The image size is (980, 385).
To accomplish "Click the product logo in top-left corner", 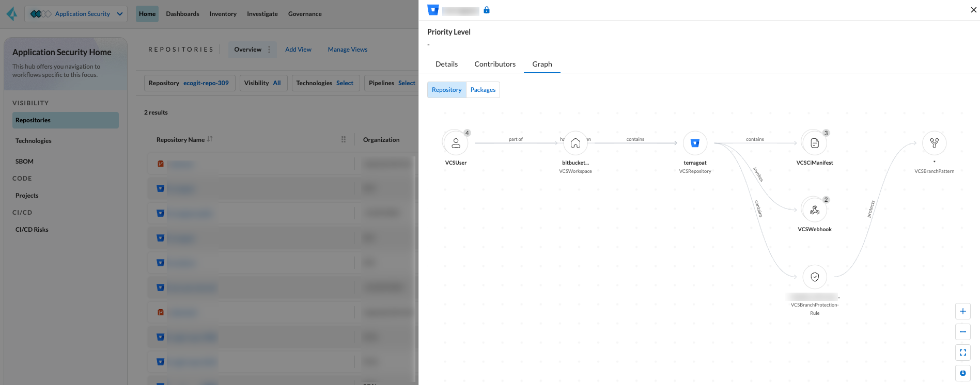I will [12, 14].
